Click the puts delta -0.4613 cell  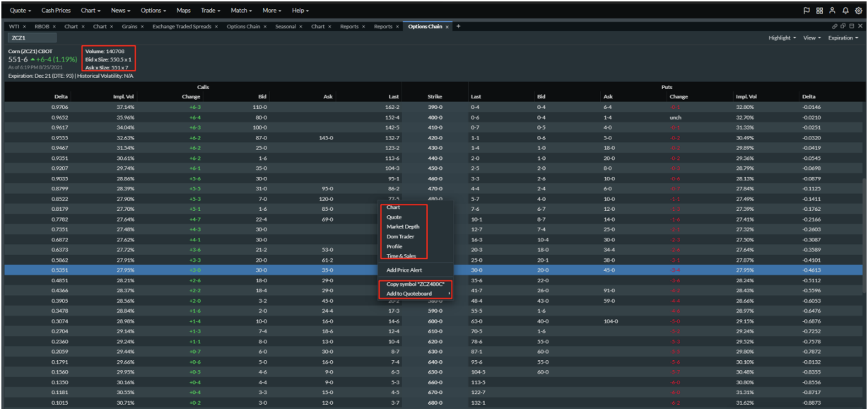coord(809,270)
